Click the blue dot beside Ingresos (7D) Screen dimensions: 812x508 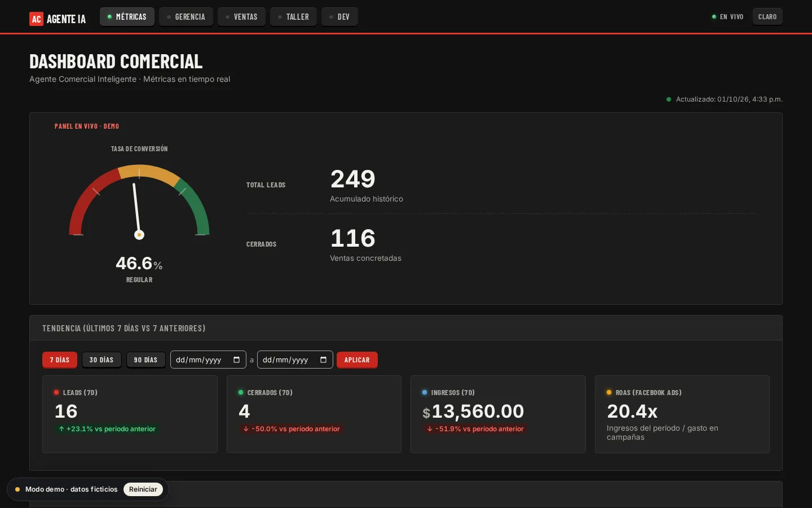point(425,392)
